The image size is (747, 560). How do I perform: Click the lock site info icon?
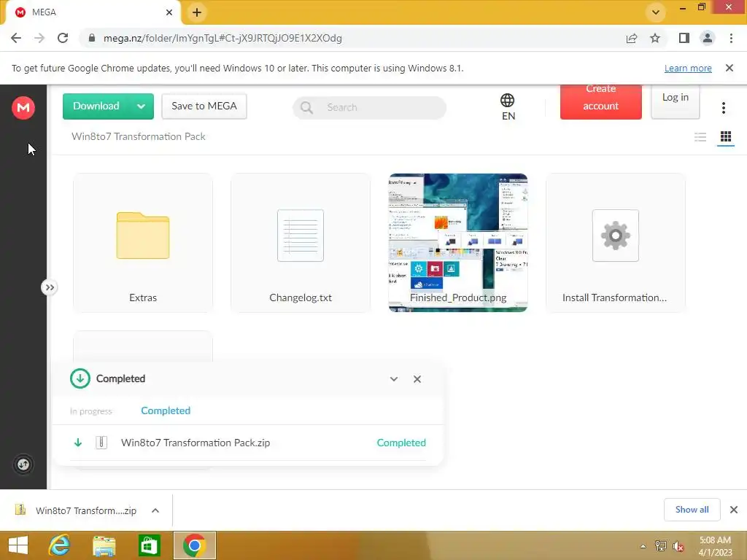[92, 38]
